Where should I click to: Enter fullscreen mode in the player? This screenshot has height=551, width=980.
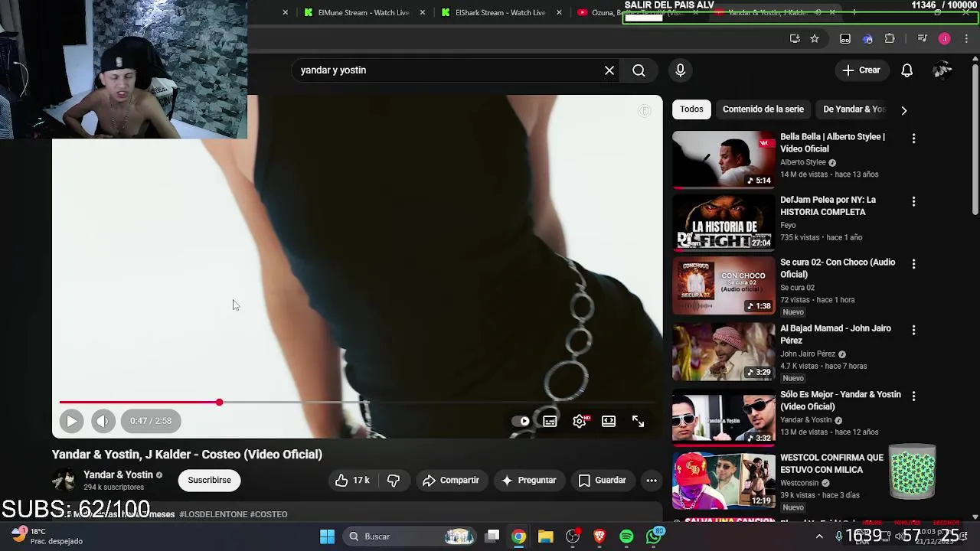638,421
